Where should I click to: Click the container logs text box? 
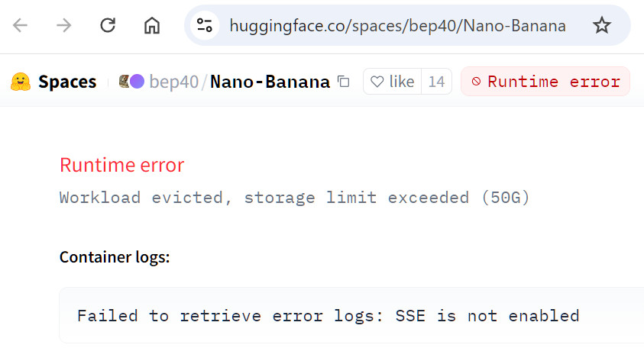(x=351, y=315)
